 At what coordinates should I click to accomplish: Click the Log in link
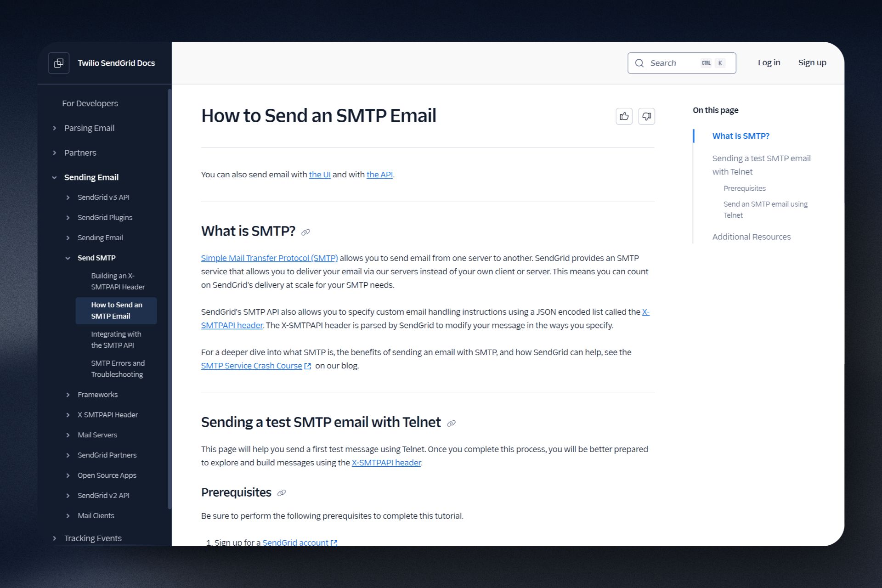769,62
